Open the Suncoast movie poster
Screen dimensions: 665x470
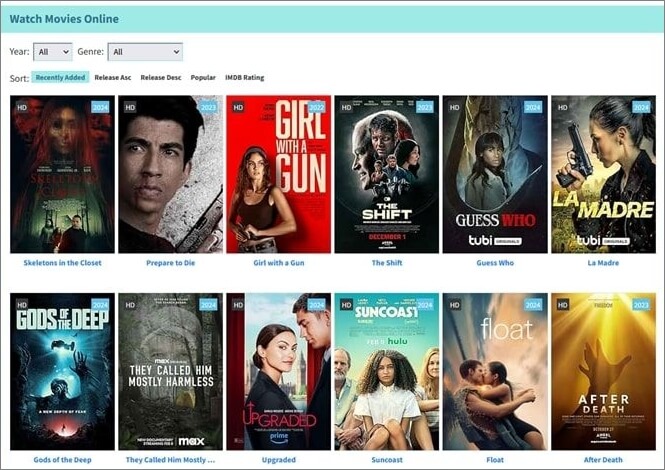tap(386, 371)
